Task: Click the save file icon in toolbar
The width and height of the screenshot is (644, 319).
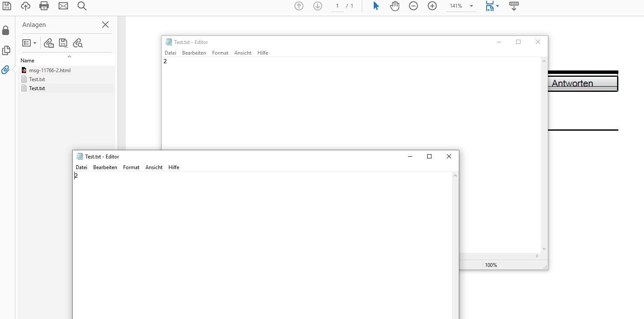Action: 7,6
